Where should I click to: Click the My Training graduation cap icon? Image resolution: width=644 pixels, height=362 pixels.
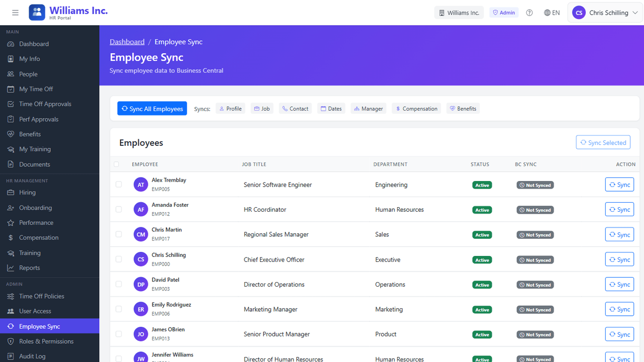click(11, 149)
